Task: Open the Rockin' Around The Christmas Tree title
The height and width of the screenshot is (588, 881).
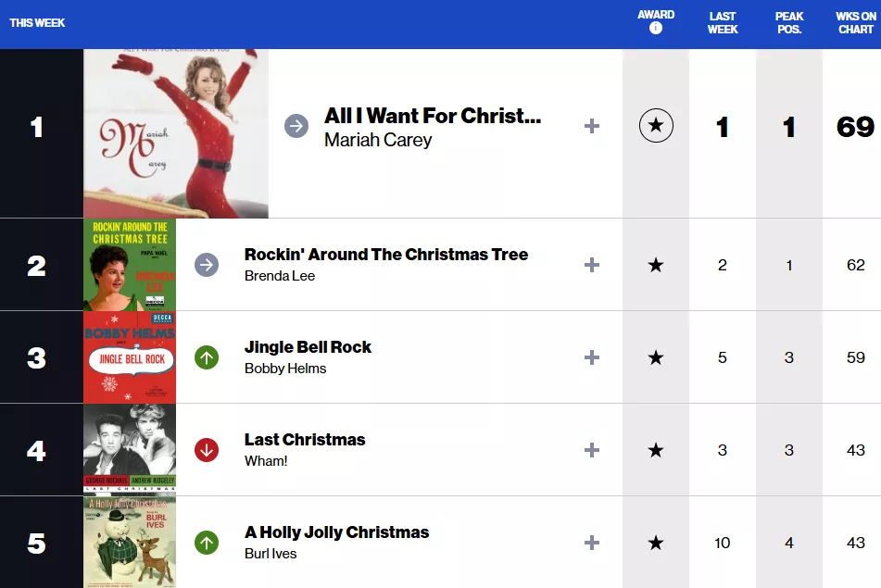Action: (x=386, y=255)
